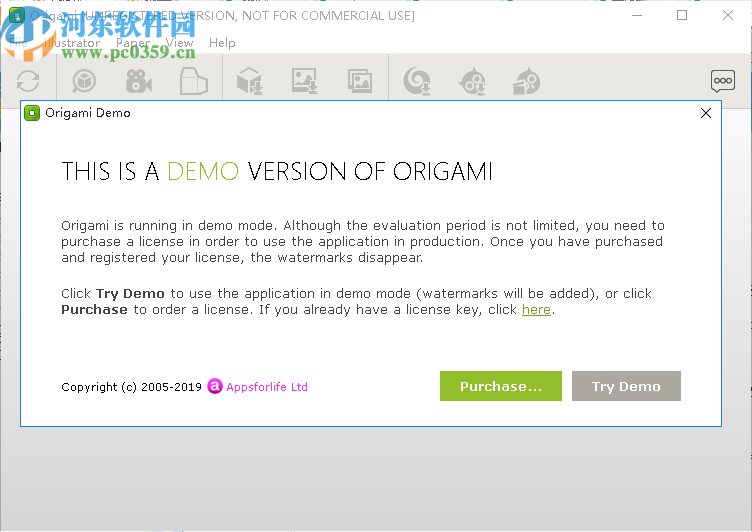
Task: Click the 3D box preview toolbar icon
Action: [x=84, y=81]
